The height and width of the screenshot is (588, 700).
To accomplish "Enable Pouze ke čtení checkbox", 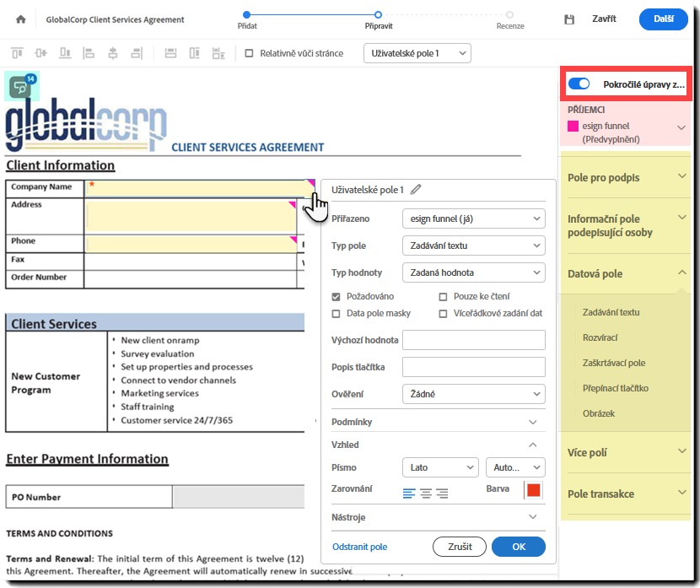I will (x=443, y=296).
